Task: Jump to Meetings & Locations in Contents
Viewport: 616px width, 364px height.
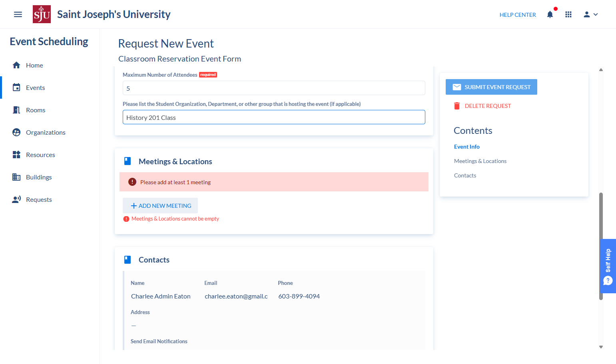Action: pyautogui.click(x=480, y=161)
